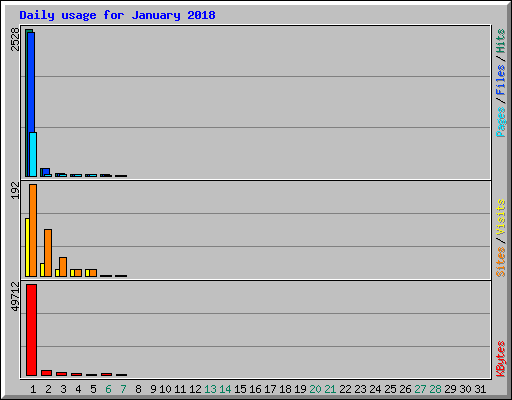The height and width of the screenshot is (400, 512).
Task: Click day 3 on the x-axis
Action: point(63,389)
